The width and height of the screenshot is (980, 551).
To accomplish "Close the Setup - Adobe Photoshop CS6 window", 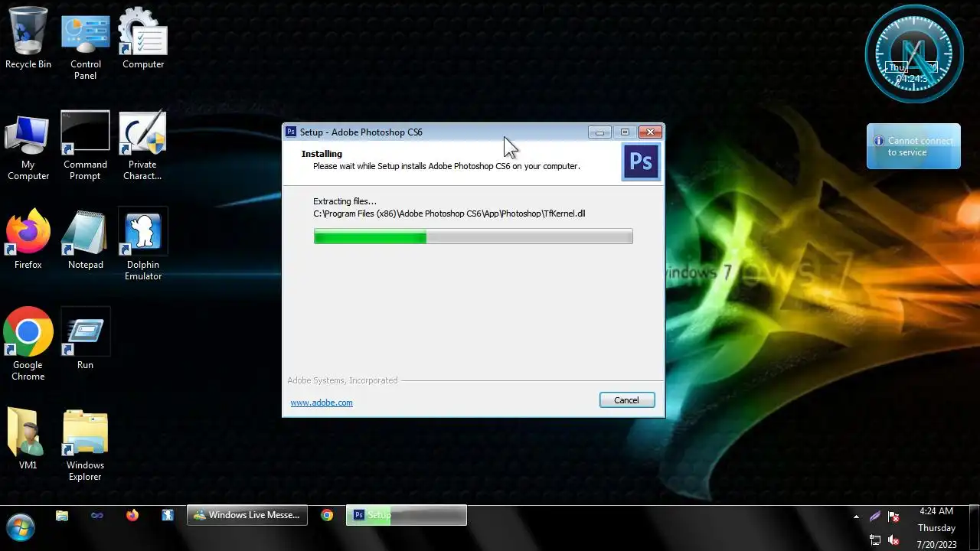I will (x=650, y=132).
